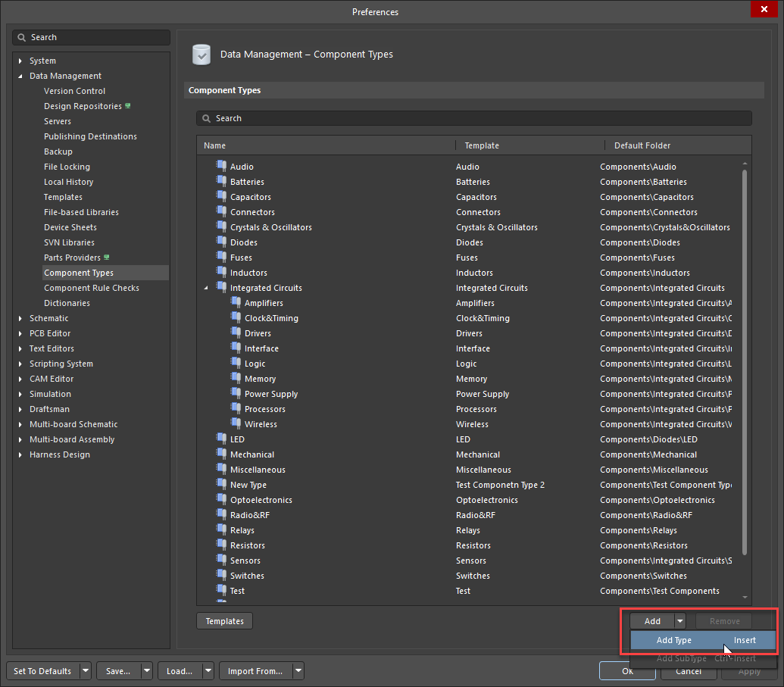Click the Amplifiers subtype icon

point(236,302)
